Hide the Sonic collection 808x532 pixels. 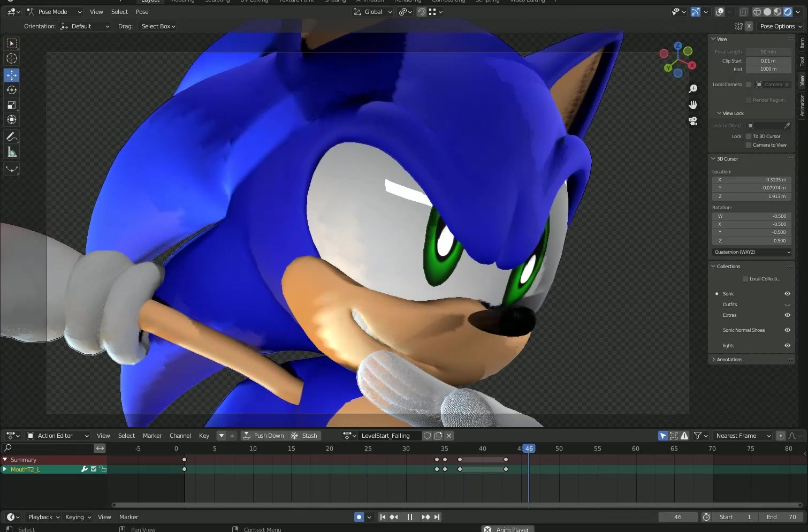(787, 294)
